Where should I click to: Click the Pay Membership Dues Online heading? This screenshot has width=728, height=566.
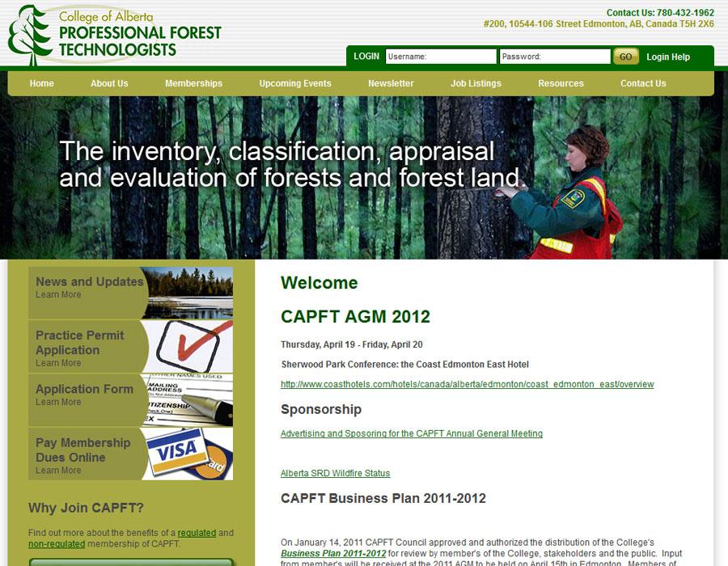83,450
